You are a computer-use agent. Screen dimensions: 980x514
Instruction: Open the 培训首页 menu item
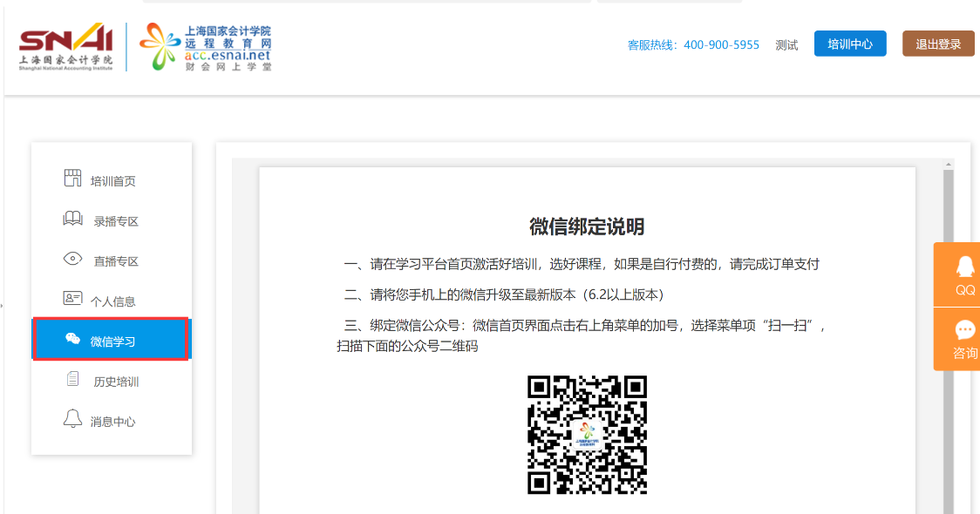[113, 181]
